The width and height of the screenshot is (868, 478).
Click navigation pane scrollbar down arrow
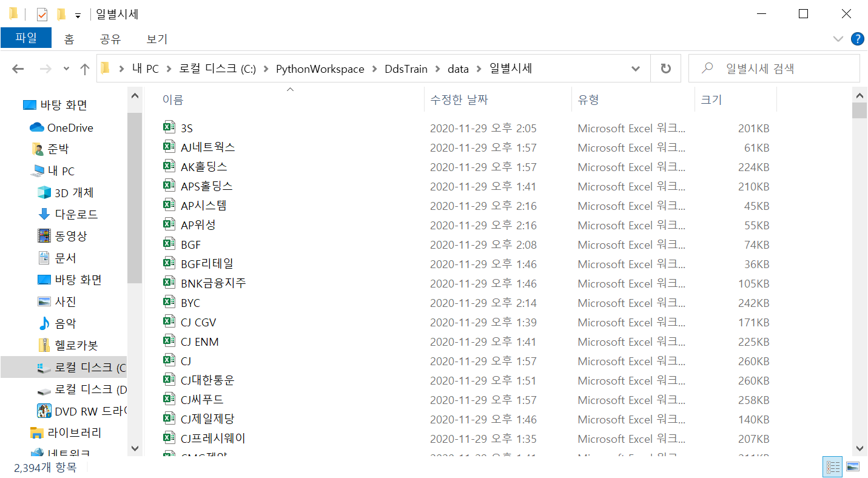[135, 448]
